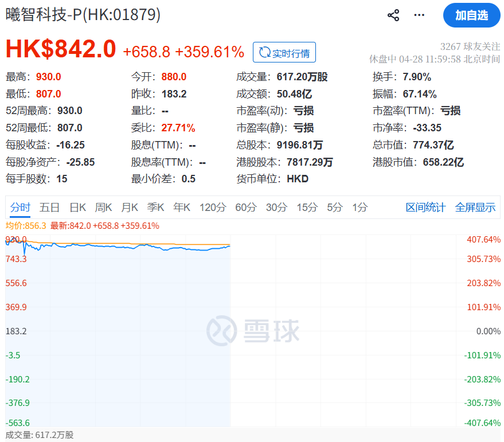
Task: Switch to the 30分 chart tab
Action: pos(276,208)
